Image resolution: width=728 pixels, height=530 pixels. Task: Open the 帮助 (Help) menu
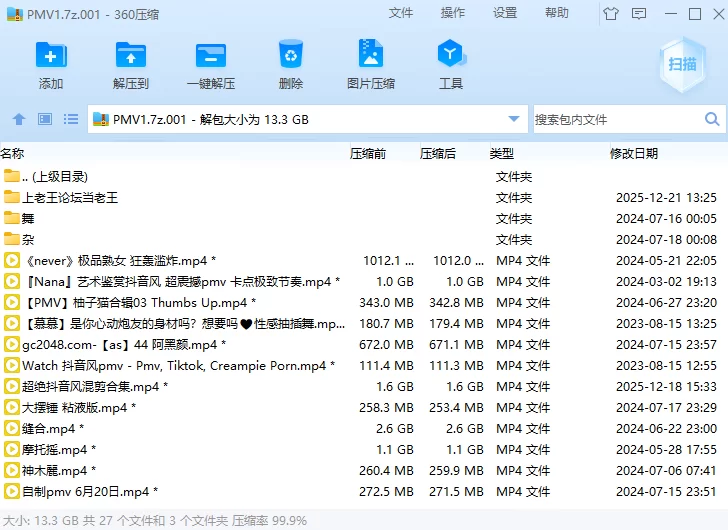pyautogui.click(x=557, y=13)
